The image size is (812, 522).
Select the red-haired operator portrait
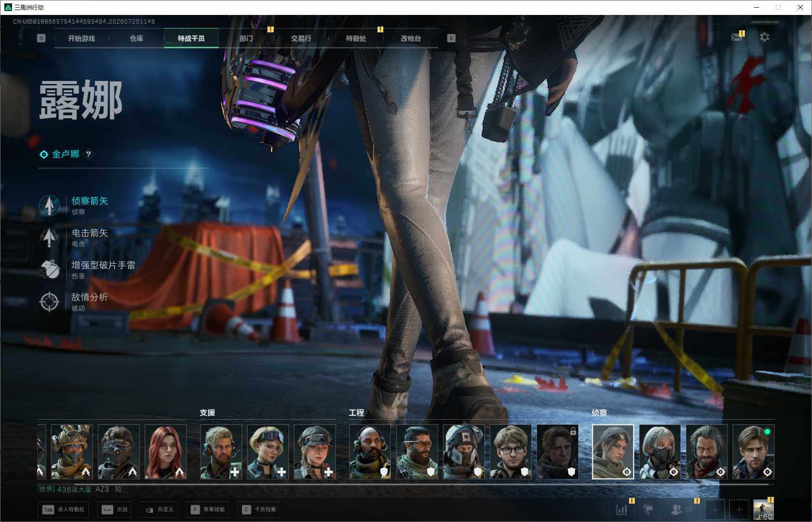[x=166, y=452]
